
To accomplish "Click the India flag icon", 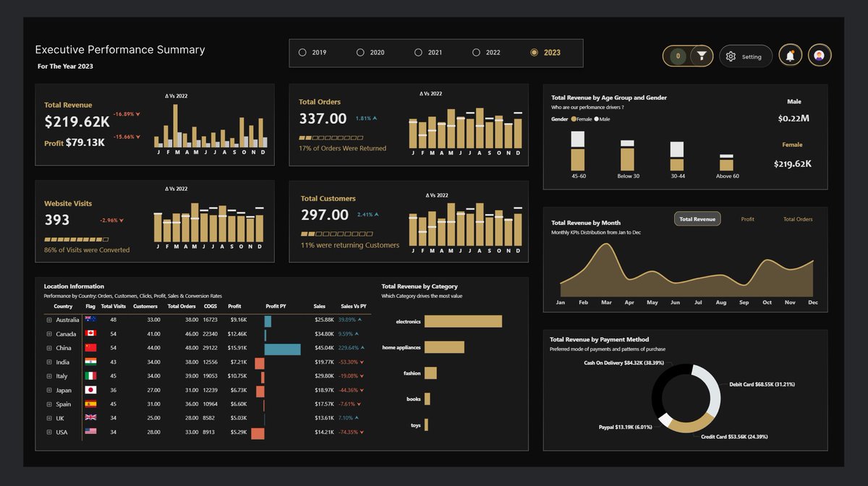I will (90, 362).
